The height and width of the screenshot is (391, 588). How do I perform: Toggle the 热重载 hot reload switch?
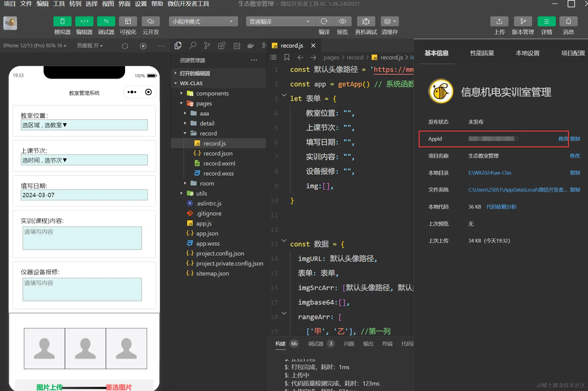pos(90,46)
